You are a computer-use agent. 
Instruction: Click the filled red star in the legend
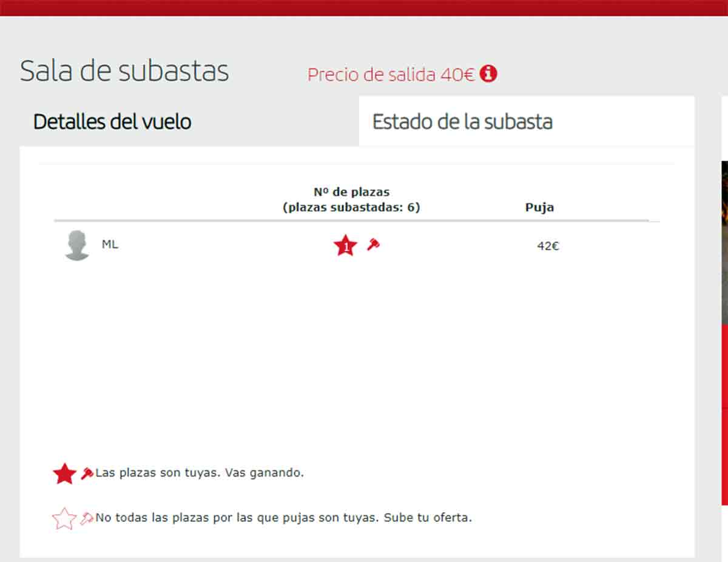64,473
